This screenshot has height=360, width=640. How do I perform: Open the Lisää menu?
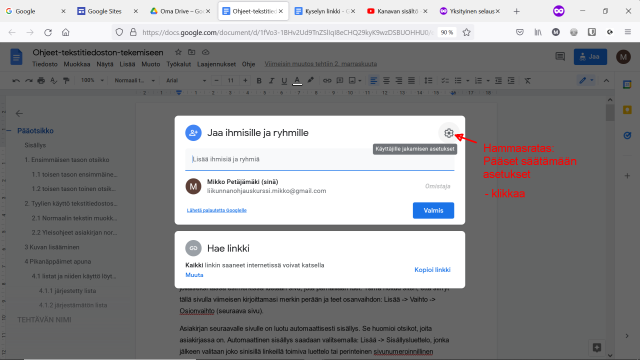click(127, 64)
